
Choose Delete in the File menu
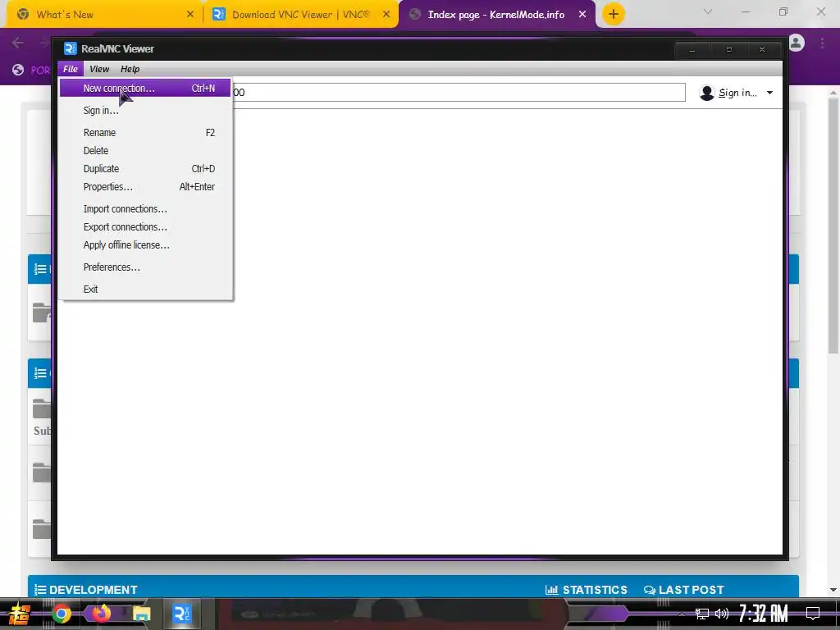[145, 151]
